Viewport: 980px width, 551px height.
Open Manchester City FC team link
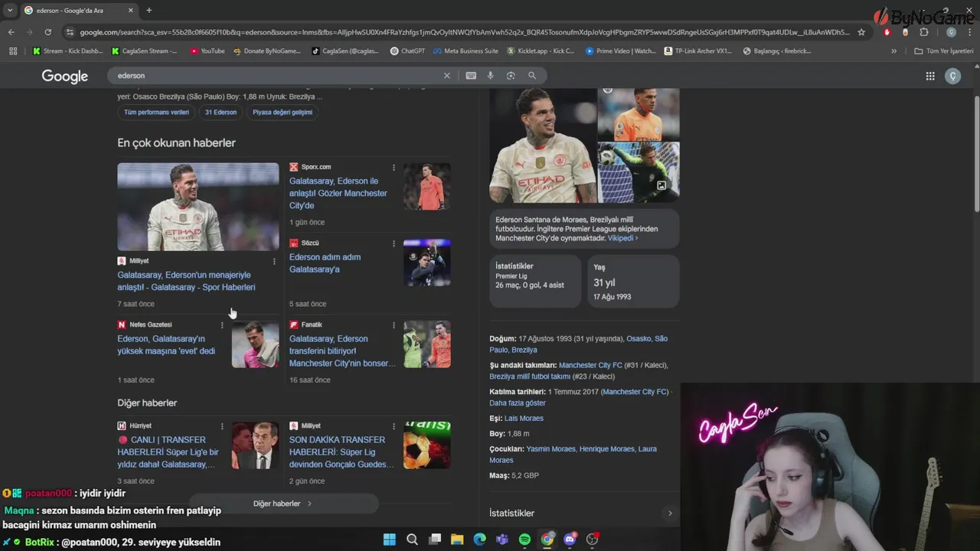click(x=590, y=366)
